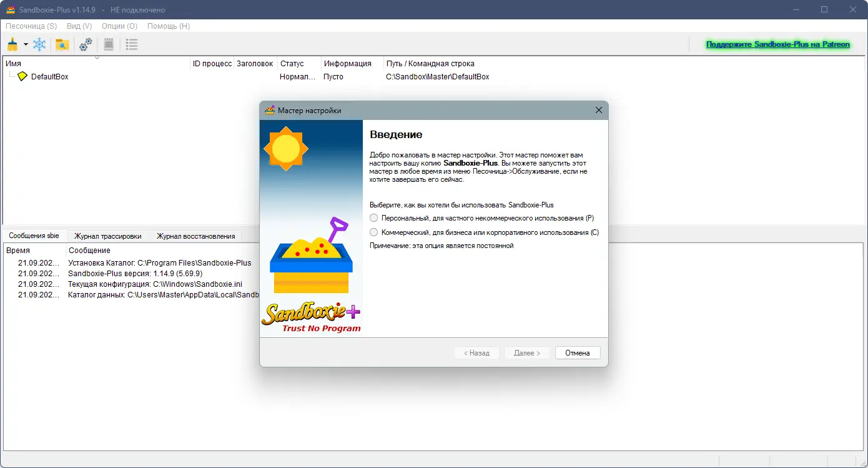Switch to the Журнал трассировки tab
The height and width of the screenshot is (468, 868).
(107, 236)
